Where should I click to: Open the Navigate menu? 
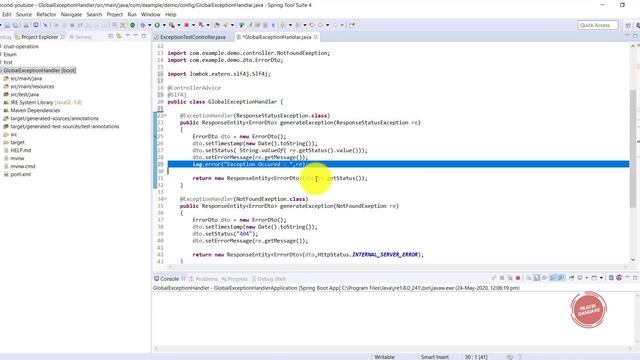pyautogui.click(x=71, y=14)
